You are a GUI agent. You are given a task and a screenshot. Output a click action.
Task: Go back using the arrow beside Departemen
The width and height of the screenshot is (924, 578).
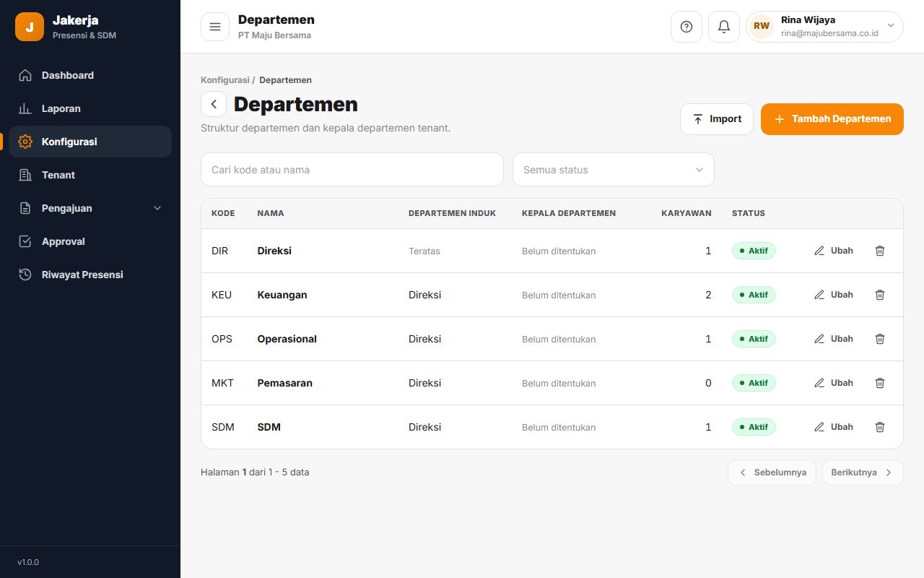(214, 104)
